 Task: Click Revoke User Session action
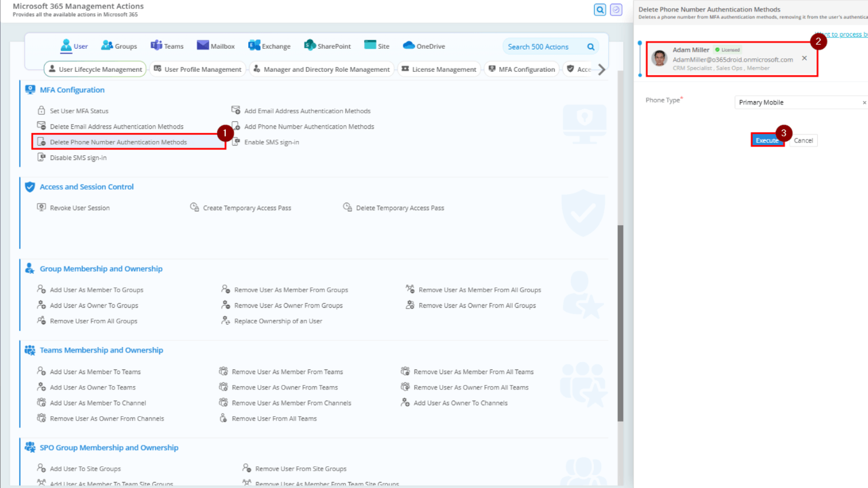[73, 208]
